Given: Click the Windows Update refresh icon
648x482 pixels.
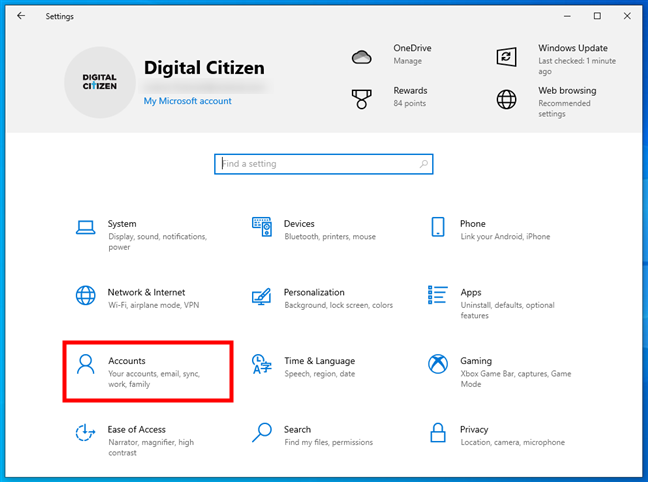Looking at the screenshot, I should (506, 57).
